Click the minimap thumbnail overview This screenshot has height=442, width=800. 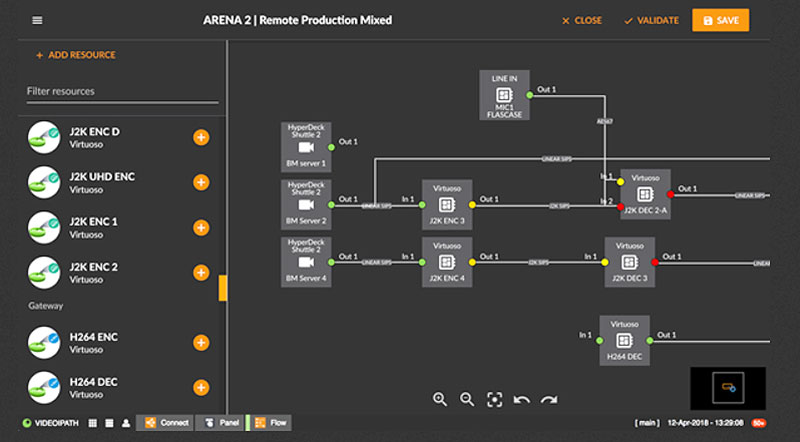[x=727, y=386]
